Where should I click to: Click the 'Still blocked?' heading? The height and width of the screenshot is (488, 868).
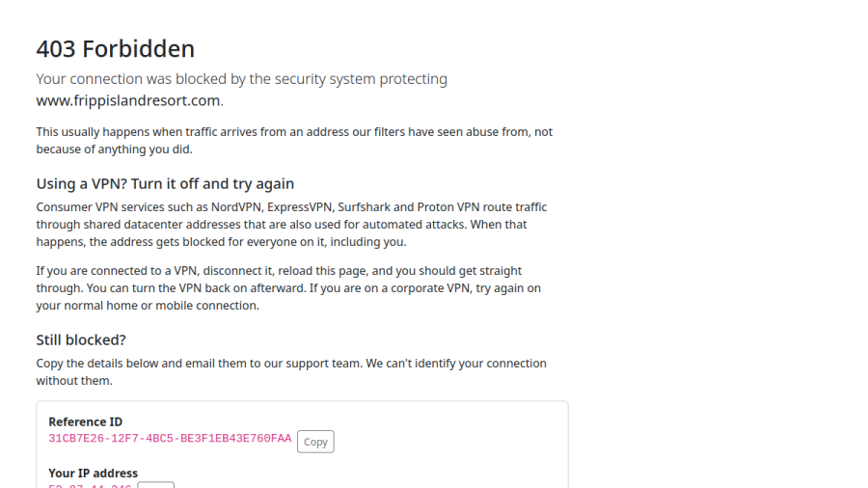[81, 339]
